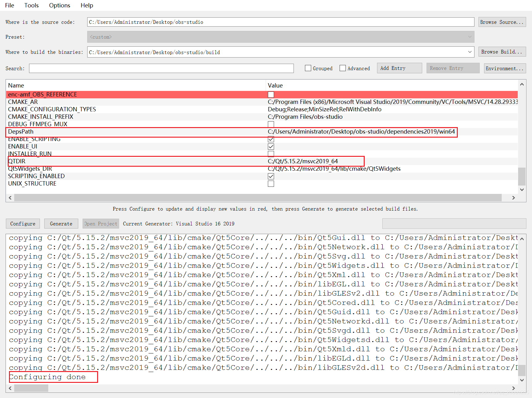The width and height of the screenshot is (532, 398).
Task: Select the CMAKE_AR entry name
Action: tap(23, 102)
